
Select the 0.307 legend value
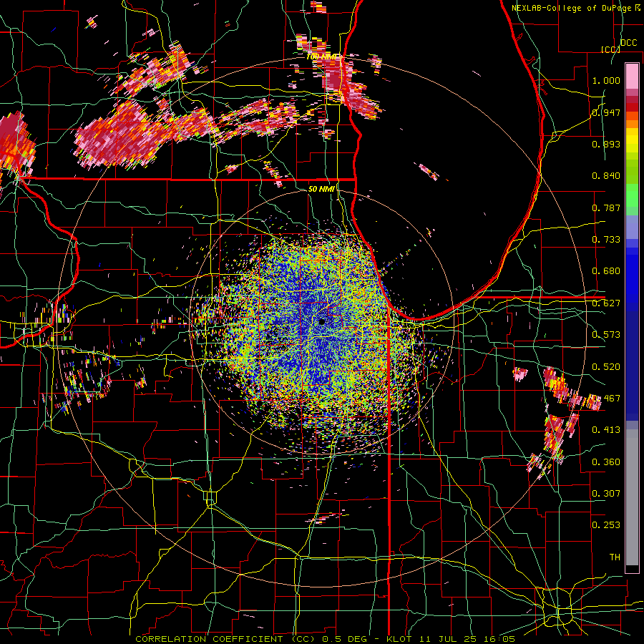point(606,494)
